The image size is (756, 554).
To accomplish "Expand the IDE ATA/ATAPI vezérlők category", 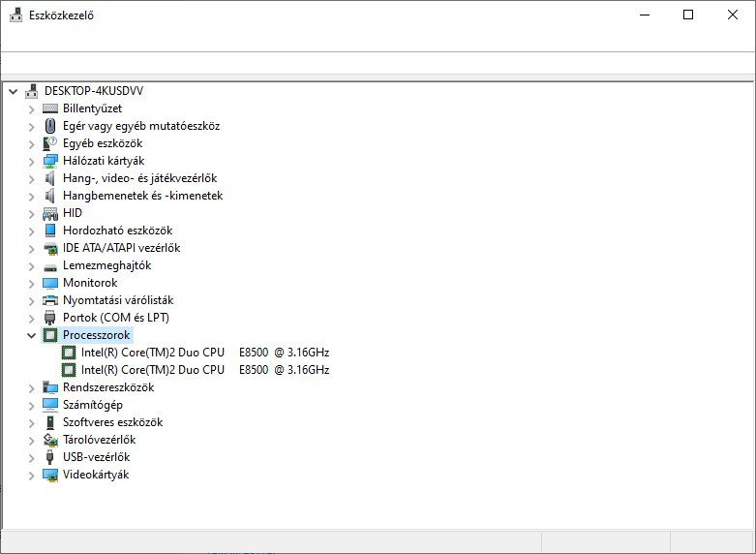I will click(32, 248).
